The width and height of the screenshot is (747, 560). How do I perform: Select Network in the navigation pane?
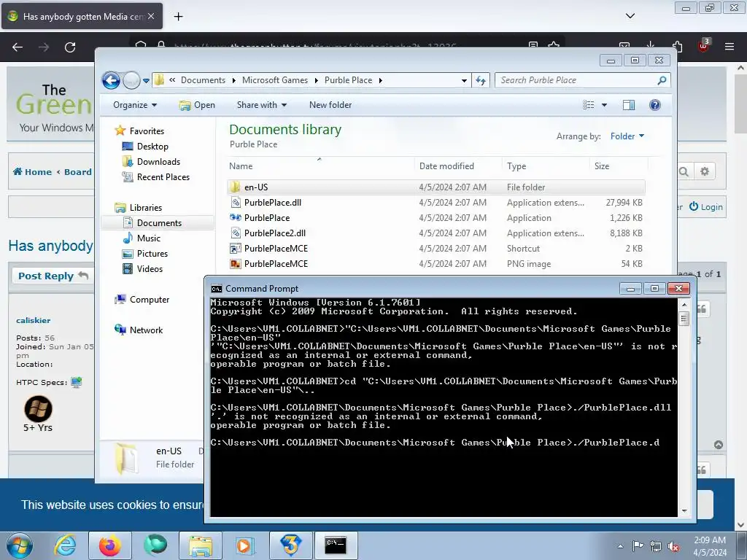click(146, 330)
